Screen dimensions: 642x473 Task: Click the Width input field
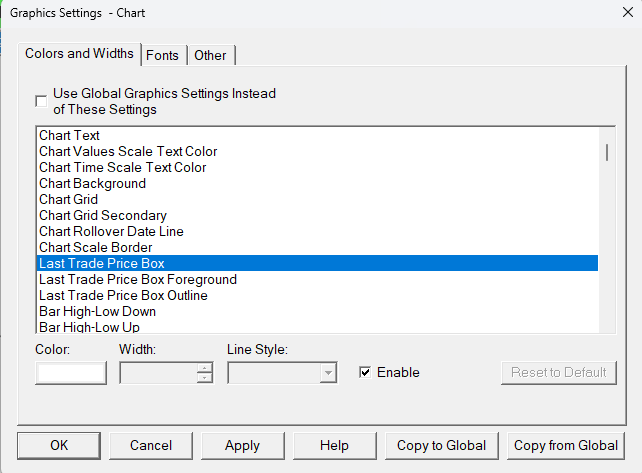tap(158, 373)
